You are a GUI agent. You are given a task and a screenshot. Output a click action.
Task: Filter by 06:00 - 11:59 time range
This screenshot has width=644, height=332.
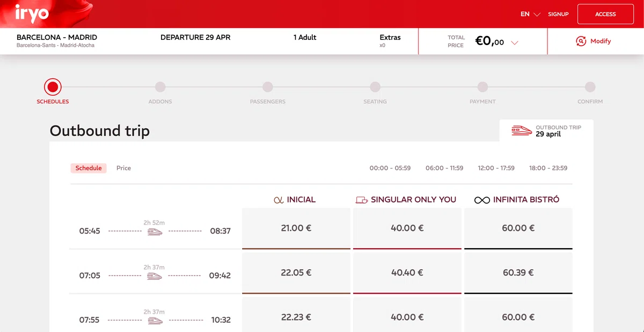click(x=444, y=168)
